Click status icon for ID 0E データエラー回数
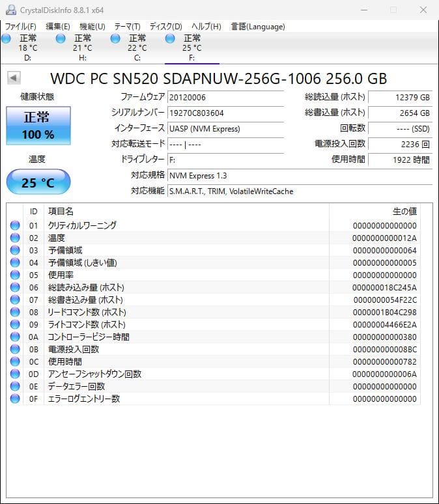Image resolution: width=439 pixels, height=504 pixels. point(15,386)
